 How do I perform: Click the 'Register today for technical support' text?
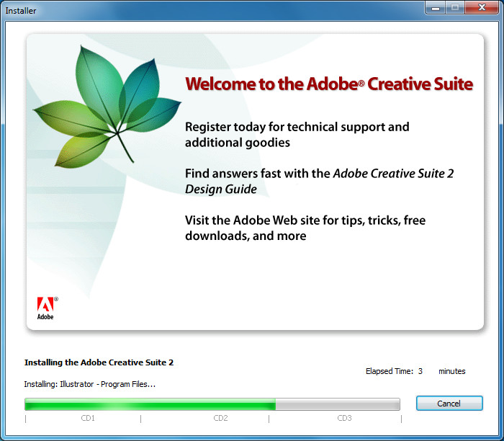click(x=297, y=135)
